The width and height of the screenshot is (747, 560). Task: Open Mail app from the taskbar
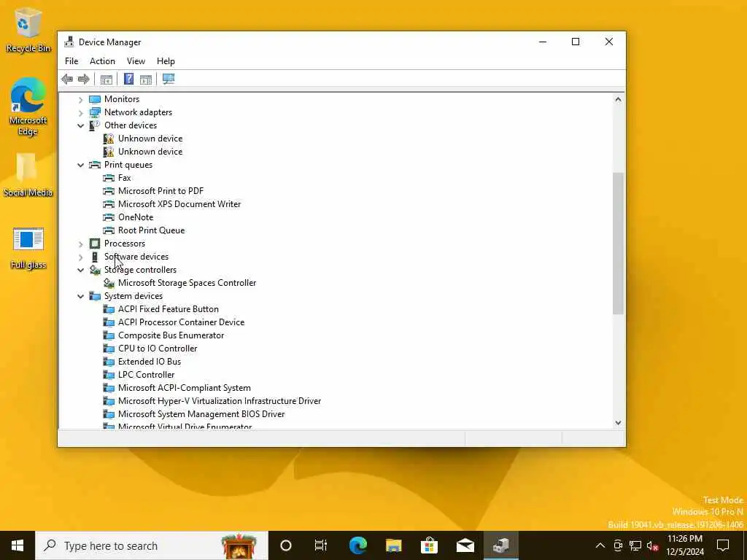465,545
